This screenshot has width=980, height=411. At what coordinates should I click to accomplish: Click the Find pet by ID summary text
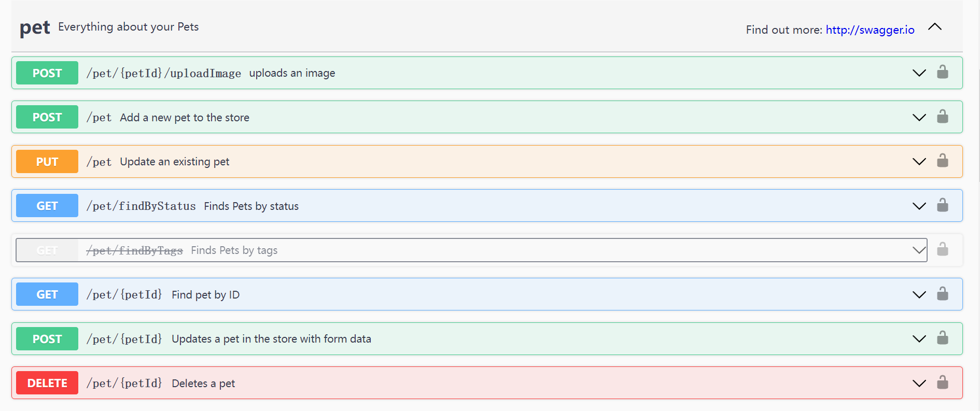(205, 295)
